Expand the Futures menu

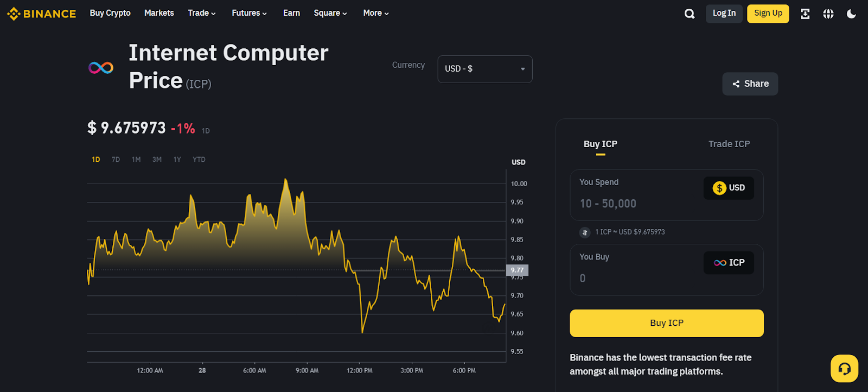(x=250, y=13)
